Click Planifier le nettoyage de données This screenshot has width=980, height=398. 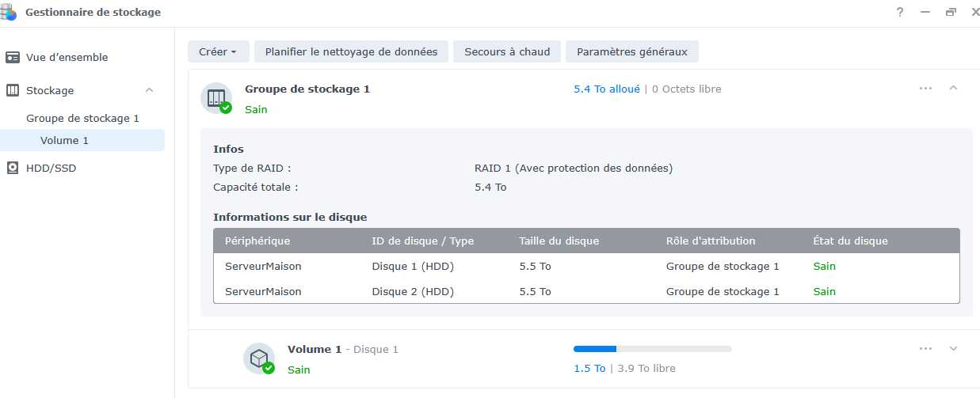coord(351,52)
